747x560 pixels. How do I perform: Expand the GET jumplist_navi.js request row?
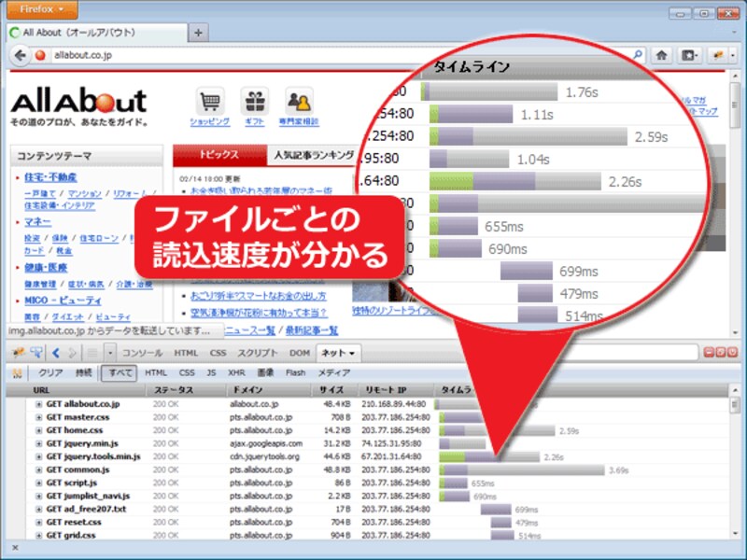click(38, 497)
